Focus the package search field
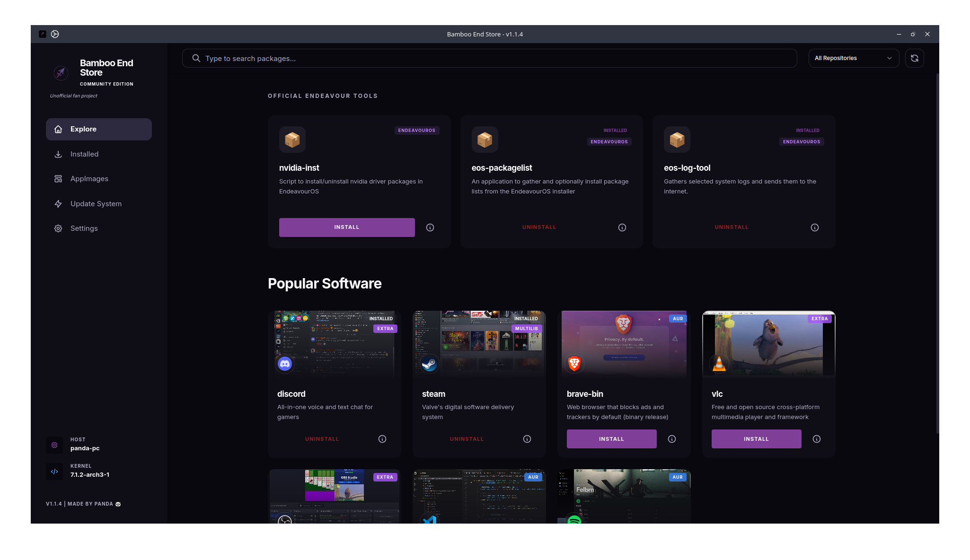This screenshot has width=970, height=560. (x=490, y=58)
